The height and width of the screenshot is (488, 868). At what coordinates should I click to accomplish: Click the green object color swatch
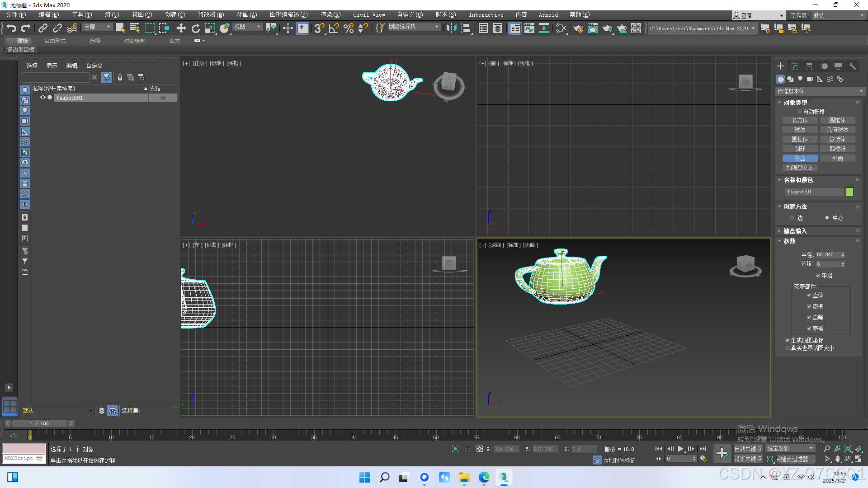(849, 192)
